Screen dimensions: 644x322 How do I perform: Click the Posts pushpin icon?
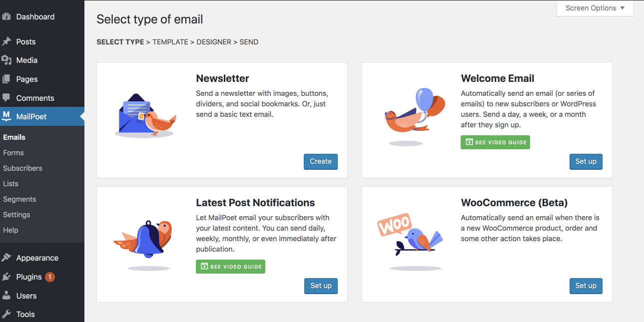[x=8, y=41]
